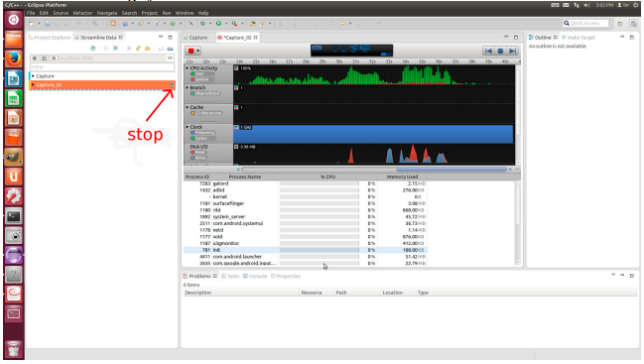644x364 pixels.
Task: Click the Quick Access search field
Action: [x=585, y=24]
